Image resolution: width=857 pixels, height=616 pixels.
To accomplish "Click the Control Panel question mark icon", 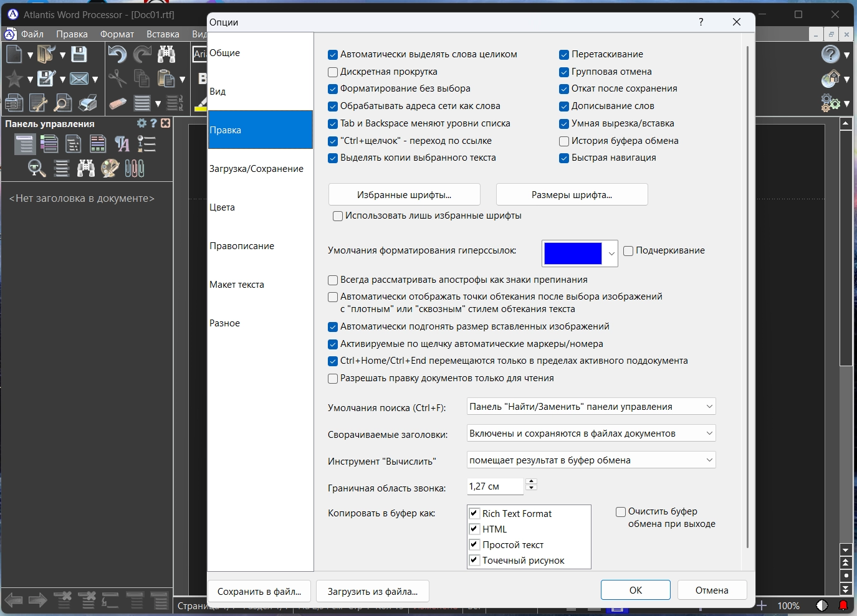I will 153,123.
